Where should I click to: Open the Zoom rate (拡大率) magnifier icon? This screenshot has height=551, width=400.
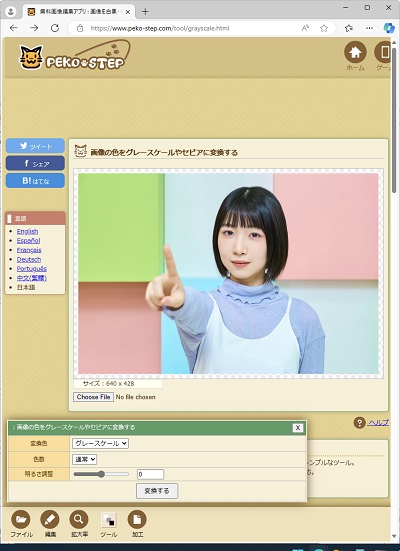click(x=79, y=519)
